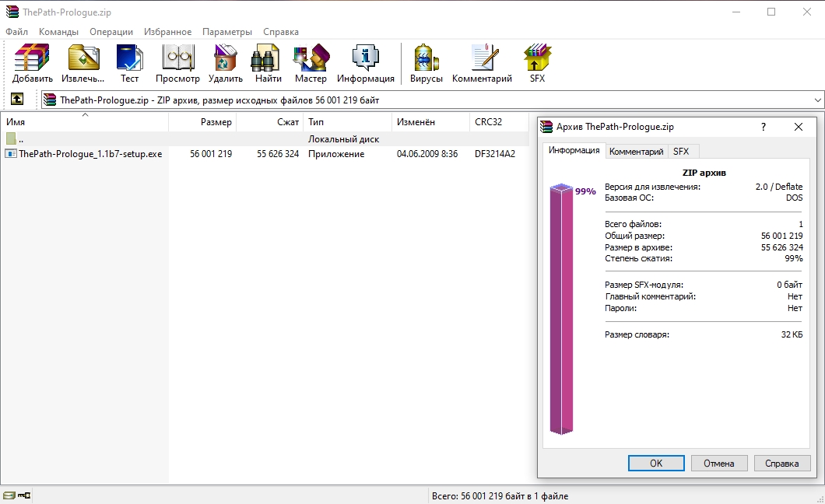Sort by the Сжат column header
This screenshot has height=504, width=825.
click(x=270, y=122)
